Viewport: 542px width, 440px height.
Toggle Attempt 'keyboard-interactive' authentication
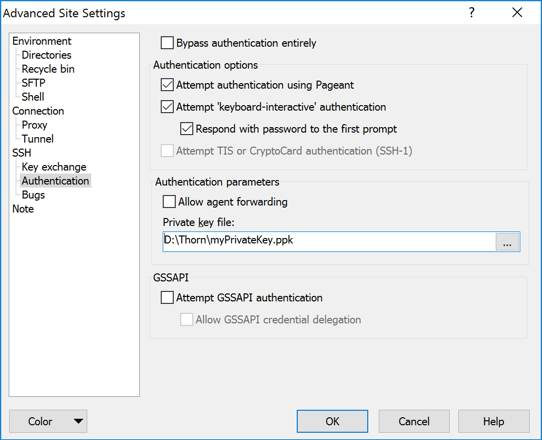coord(167,107)
